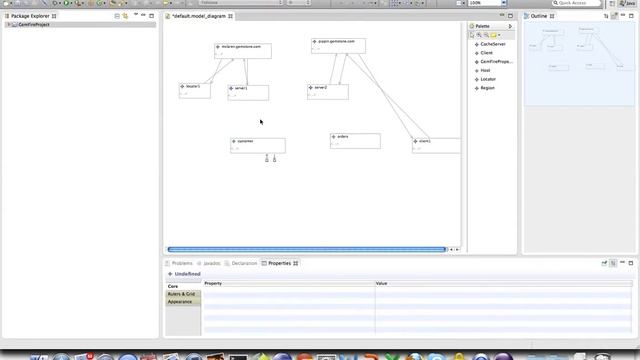Switch to the Java perspective
This screenshot has height=360, width=640.
[628, 3]
